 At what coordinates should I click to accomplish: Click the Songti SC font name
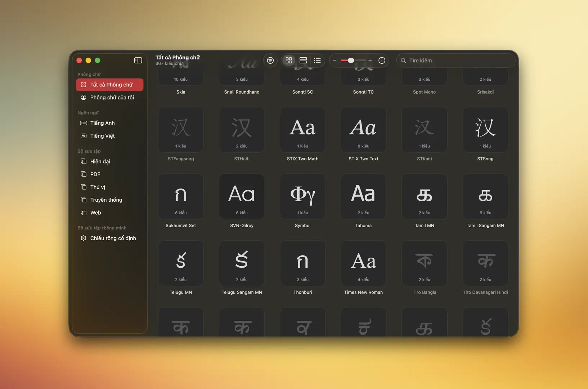pyautogui.click(x=303, y=92)
